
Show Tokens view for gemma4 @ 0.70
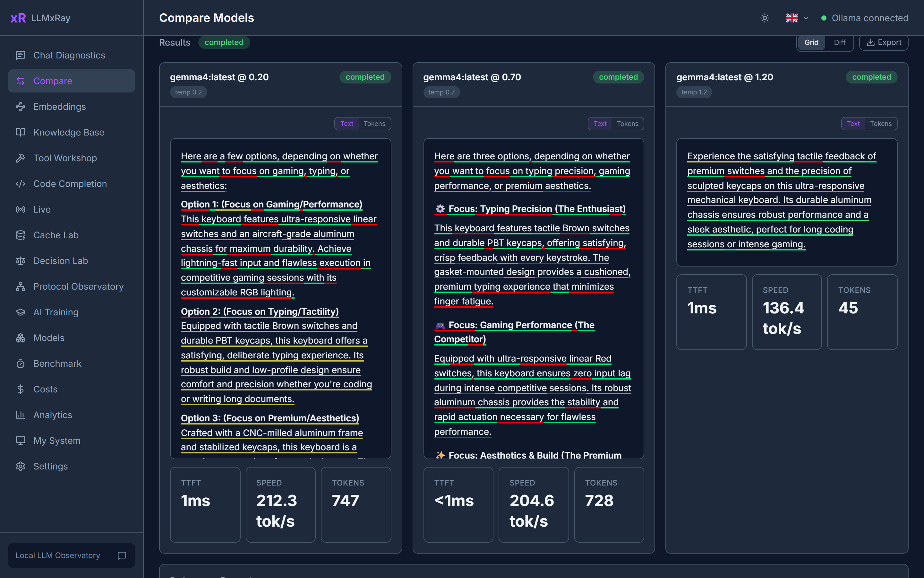(627, 124)
